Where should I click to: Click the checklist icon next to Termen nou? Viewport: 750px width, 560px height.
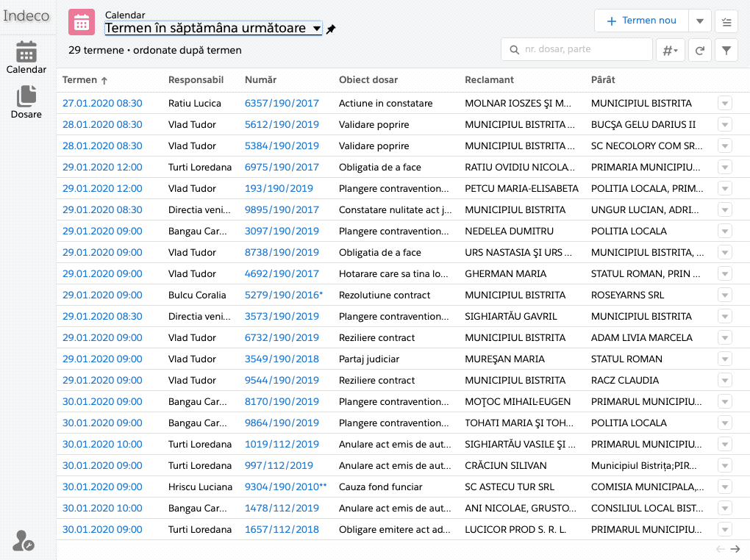pos(726,21)
